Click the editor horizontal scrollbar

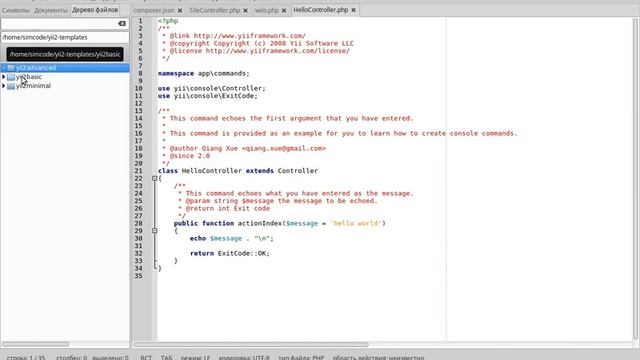(251, 344)
